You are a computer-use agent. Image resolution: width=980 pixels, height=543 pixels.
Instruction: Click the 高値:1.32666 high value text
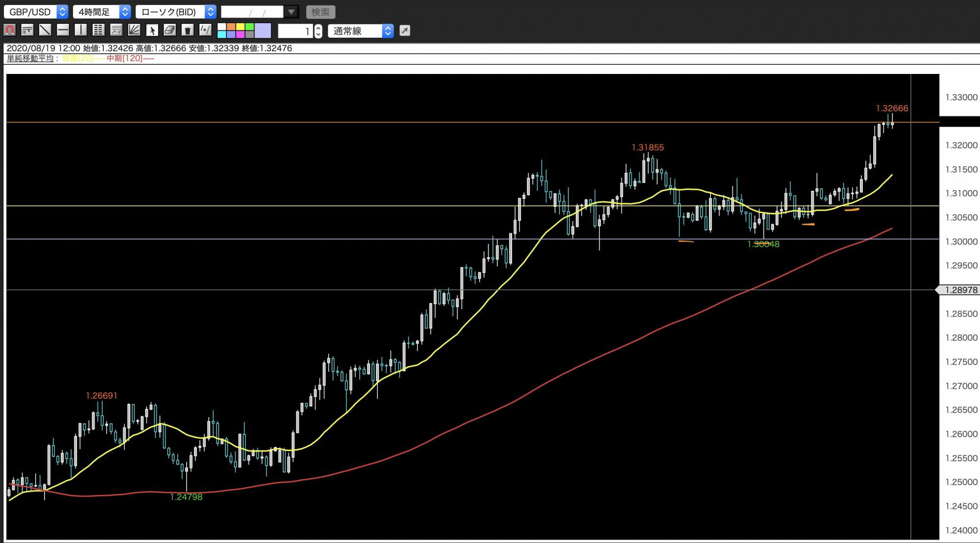161,48
